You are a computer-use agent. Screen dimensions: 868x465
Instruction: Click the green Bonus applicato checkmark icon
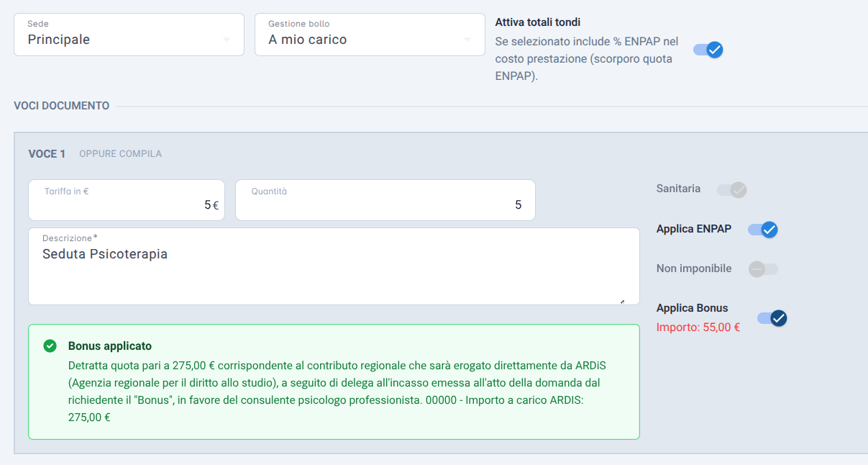pyautogui.click(x=50, y=346)
